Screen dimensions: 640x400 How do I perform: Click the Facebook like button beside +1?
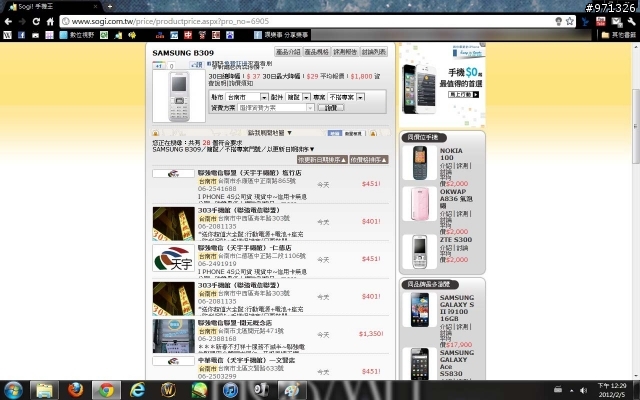coord(196,65)
